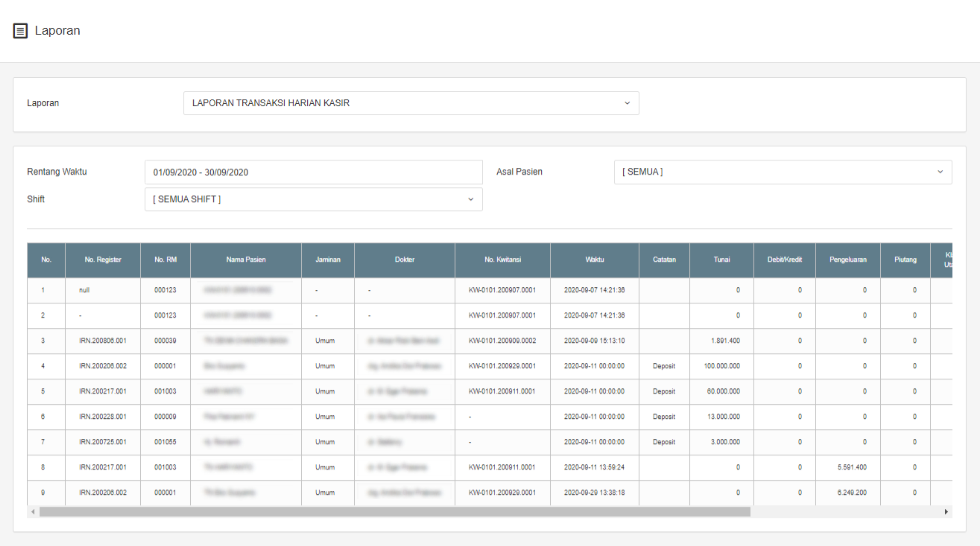980x546 pixels.
Task: Click the horizontal scrollbar right arrow
Action: [x=946, y=512]
